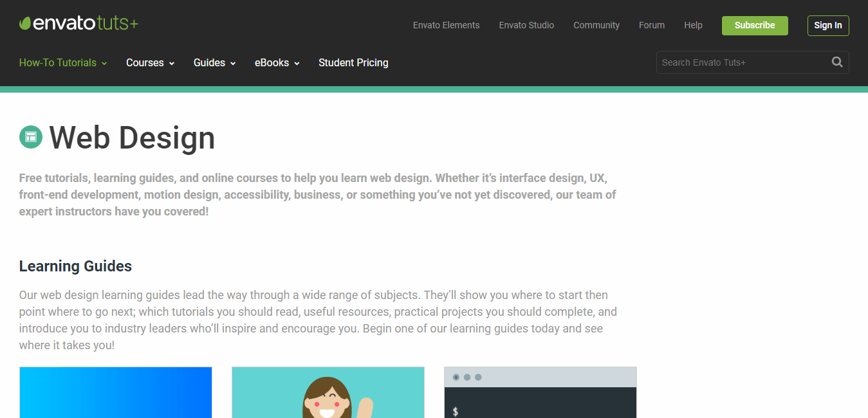Open the blue gradient learning guide thumbnail

coord(116,392)
